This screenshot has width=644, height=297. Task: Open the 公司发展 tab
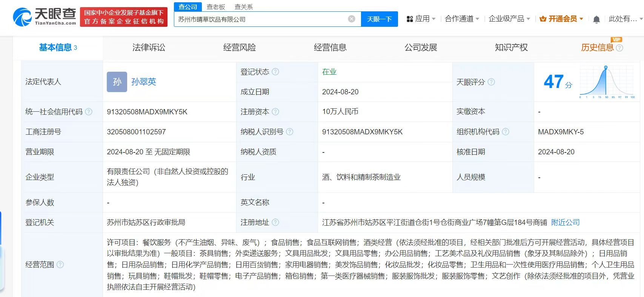(x=421, y=48)
